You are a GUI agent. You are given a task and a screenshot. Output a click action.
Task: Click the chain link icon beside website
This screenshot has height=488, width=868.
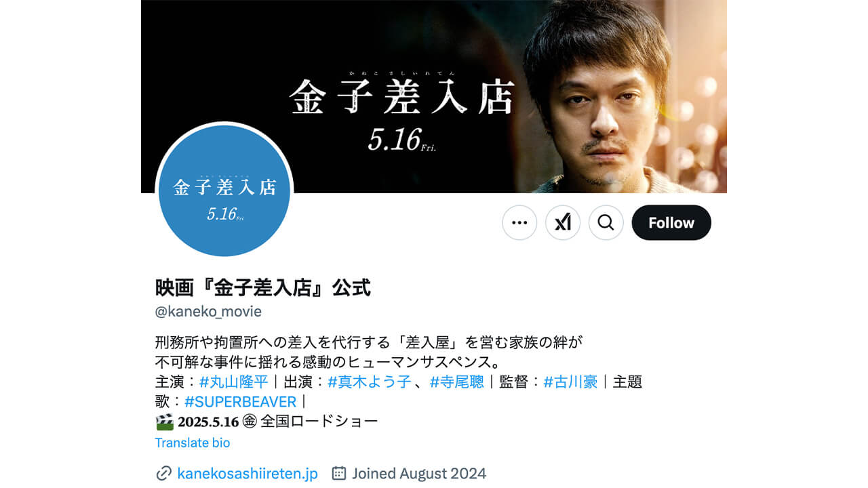[163, 473]
